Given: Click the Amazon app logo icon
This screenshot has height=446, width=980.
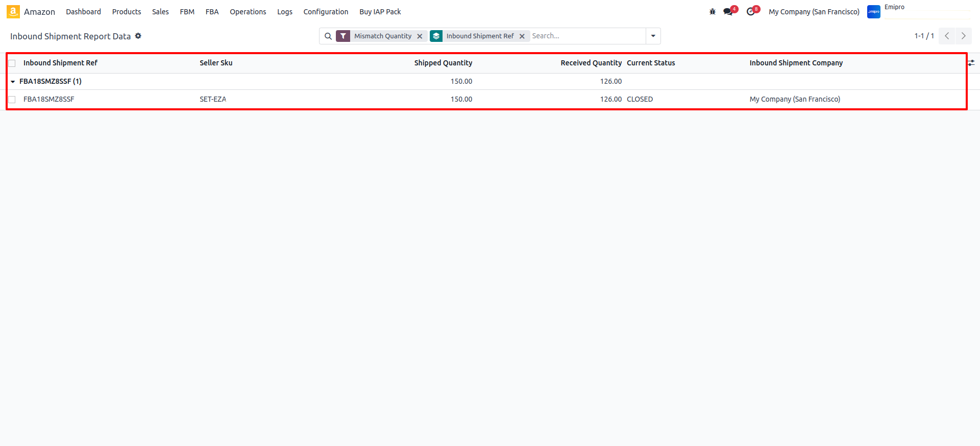Looking at the screenshot, I should pyautogui.click(x=13, y=12).
